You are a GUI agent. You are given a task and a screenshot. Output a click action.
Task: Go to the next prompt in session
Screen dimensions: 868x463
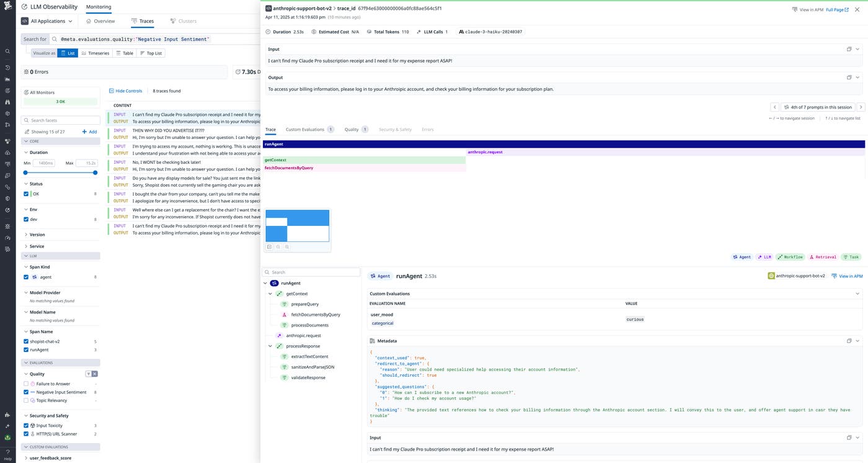click(x=861, y=107)
